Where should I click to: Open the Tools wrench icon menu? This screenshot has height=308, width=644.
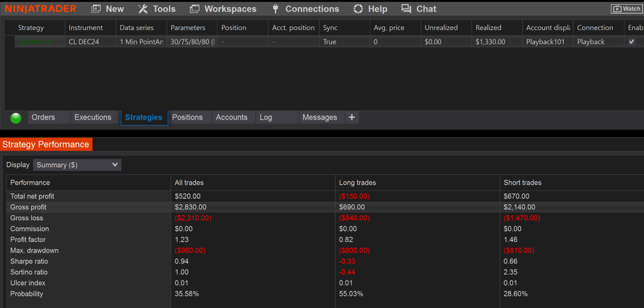coord(143,9)
